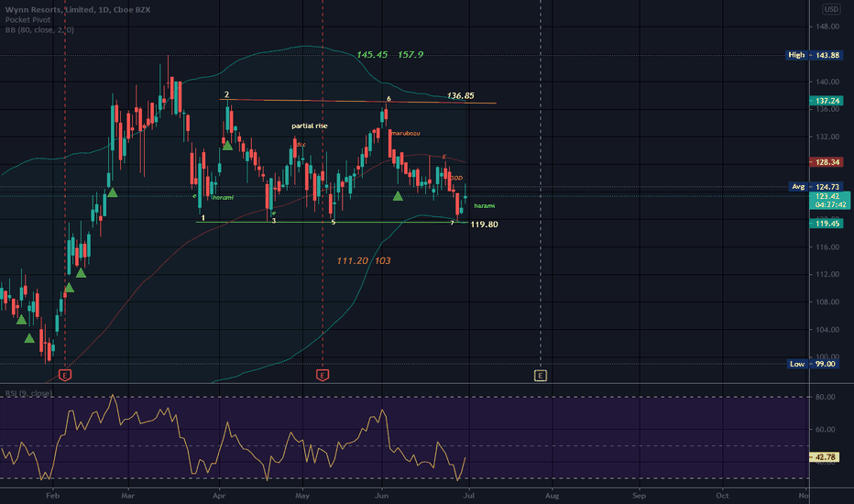The height and width of the screenshot is (504, 854).
Task: Click the upcoming earnings E marker before August
Action: 541,375
